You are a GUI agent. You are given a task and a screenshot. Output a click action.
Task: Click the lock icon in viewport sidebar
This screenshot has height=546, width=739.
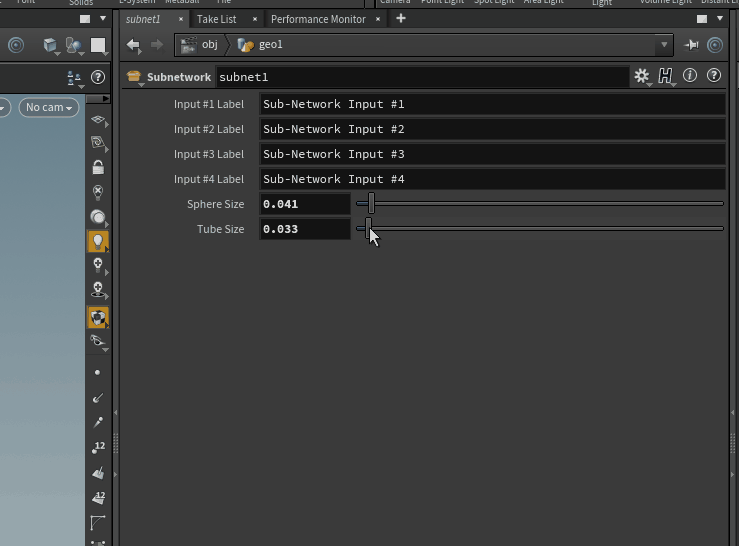click(x=98, y=167)
